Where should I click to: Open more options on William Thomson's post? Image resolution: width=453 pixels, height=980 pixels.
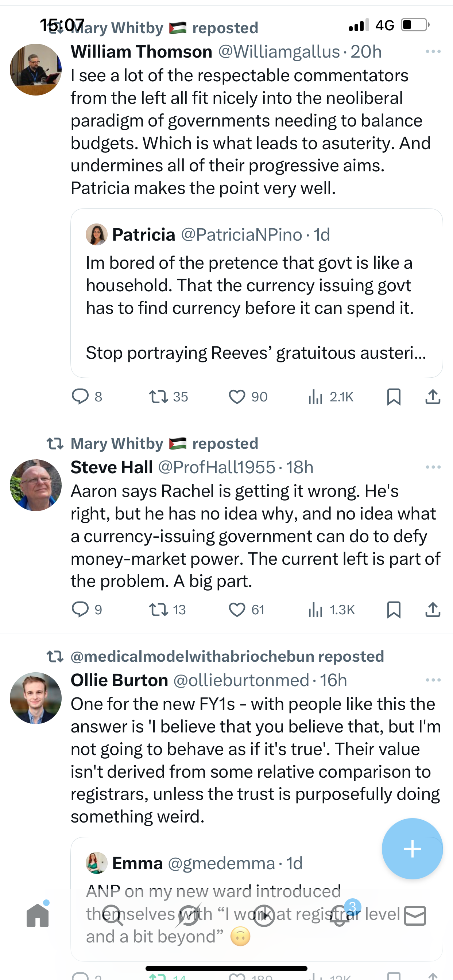[433, 51]
